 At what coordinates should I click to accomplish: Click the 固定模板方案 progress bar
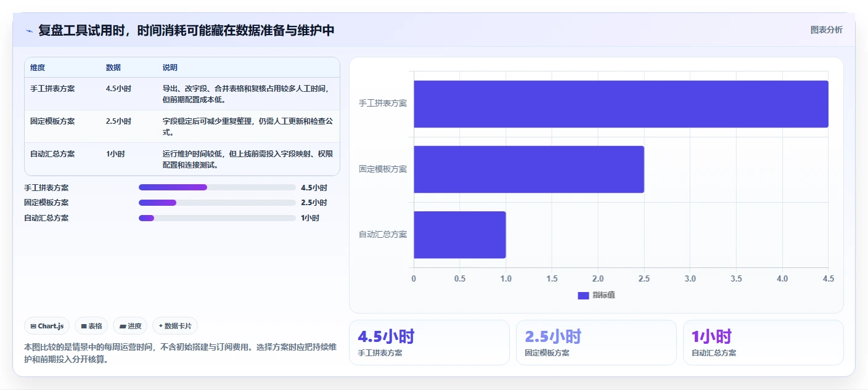pos(217,203)
